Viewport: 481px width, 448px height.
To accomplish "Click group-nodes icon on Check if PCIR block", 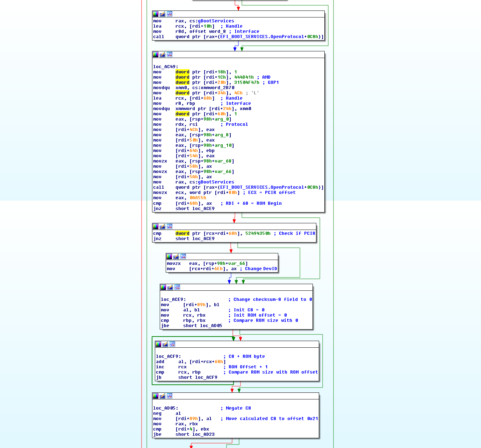I will pyautogui.click(x=170, y=226).
